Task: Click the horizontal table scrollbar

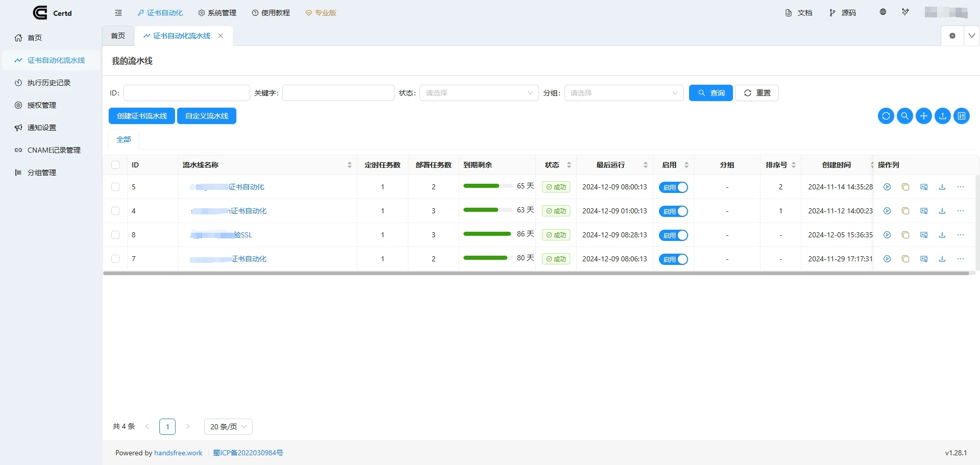Action: (x=536, y=274)
